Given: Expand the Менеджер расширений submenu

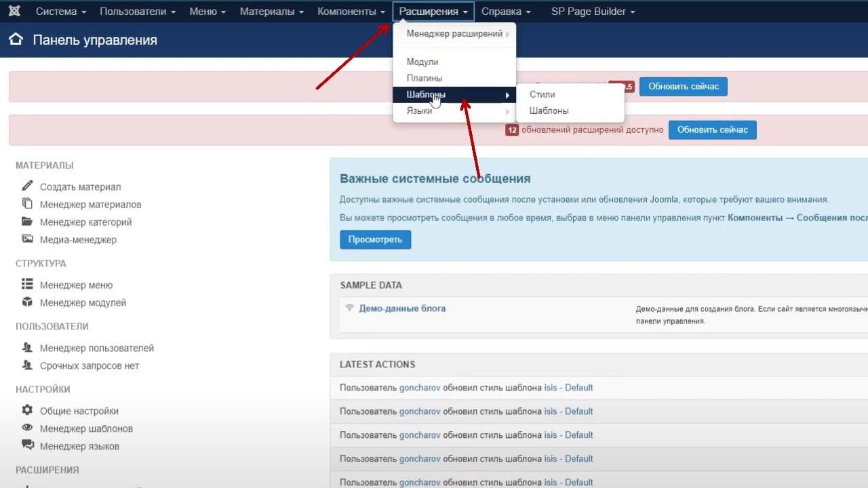Looking at the screenshot, I should [454, 33].
